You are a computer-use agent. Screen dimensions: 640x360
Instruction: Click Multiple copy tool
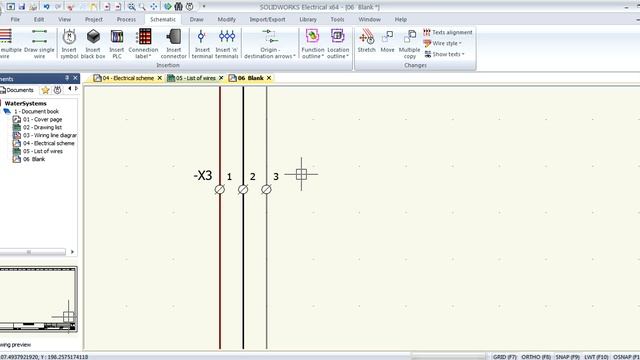(x=409, y=44)
